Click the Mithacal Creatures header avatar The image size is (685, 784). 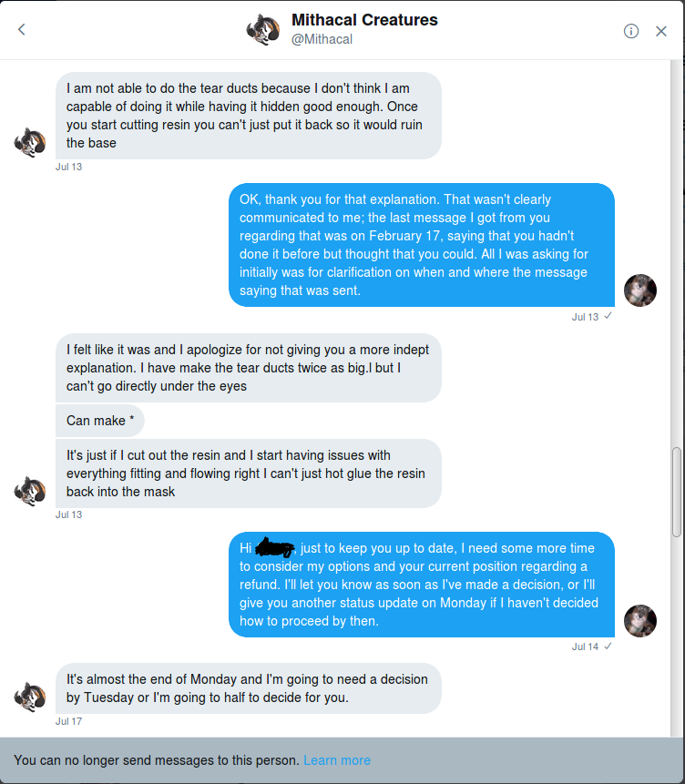pyautogui.click(x=262, y=29)
